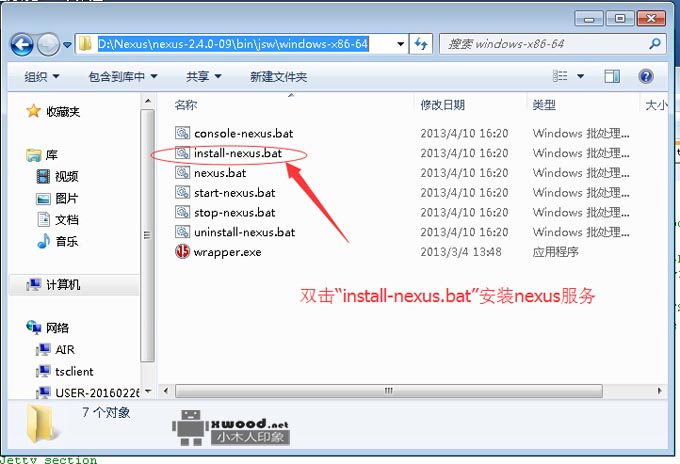This screenshot has height=464, width=680.
Task: Select the nexus.bat file icon
Action: (x=182, y=173)
